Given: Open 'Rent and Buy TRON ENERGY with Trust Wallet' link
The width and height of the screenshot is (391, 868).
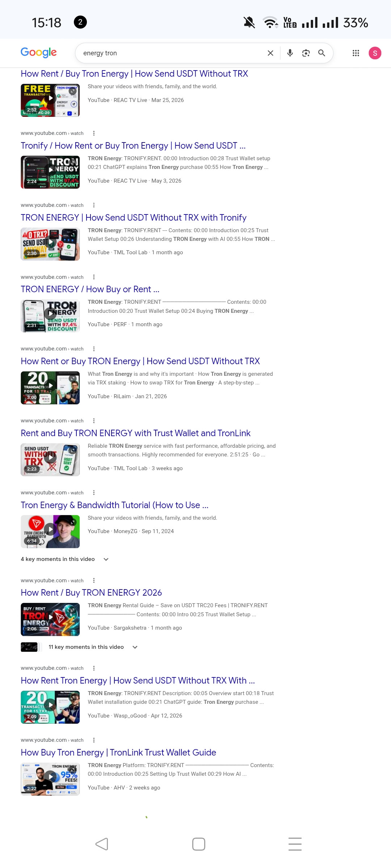Looking at the screenshot, I should tap(136, 433).
